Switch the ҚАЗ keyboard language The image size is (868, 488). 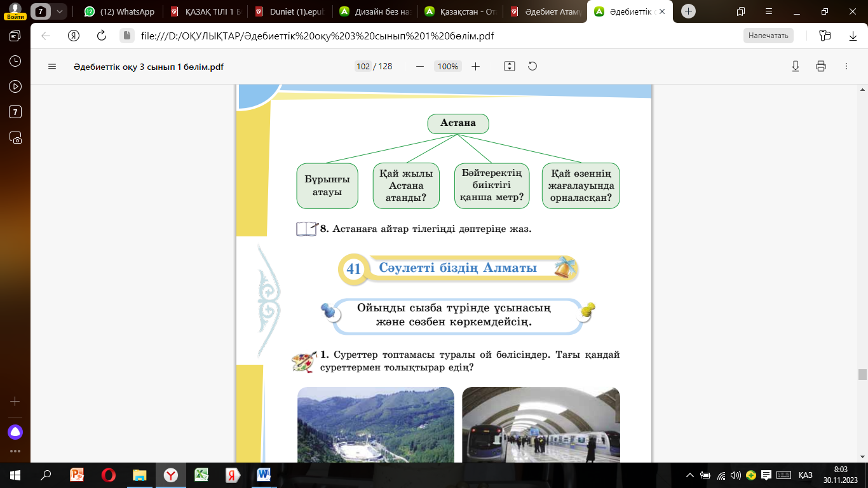(805, 475)
